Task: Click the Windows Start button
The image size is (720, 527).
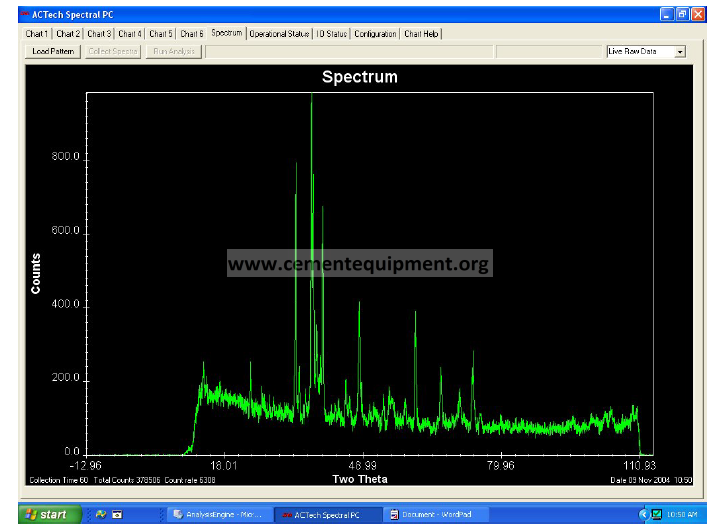Action: click(x=45, y=514)
